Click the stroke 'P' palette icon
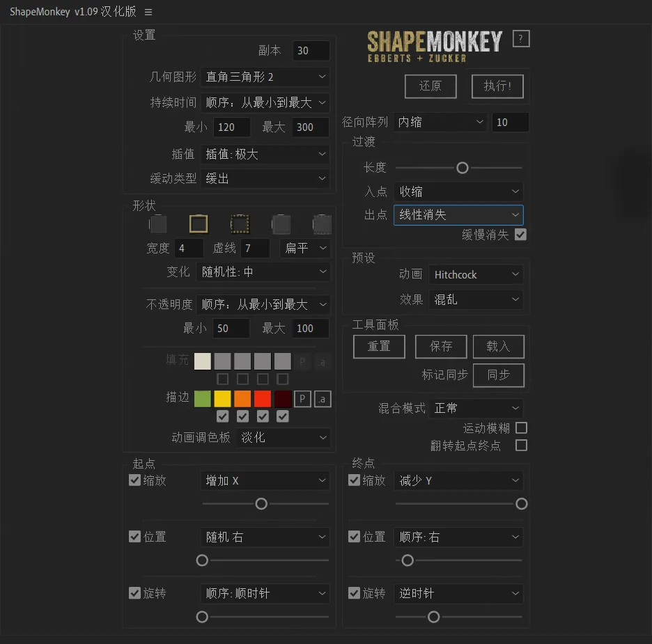The width and height of the screenshot is (652, 644). tap(302, 399)
